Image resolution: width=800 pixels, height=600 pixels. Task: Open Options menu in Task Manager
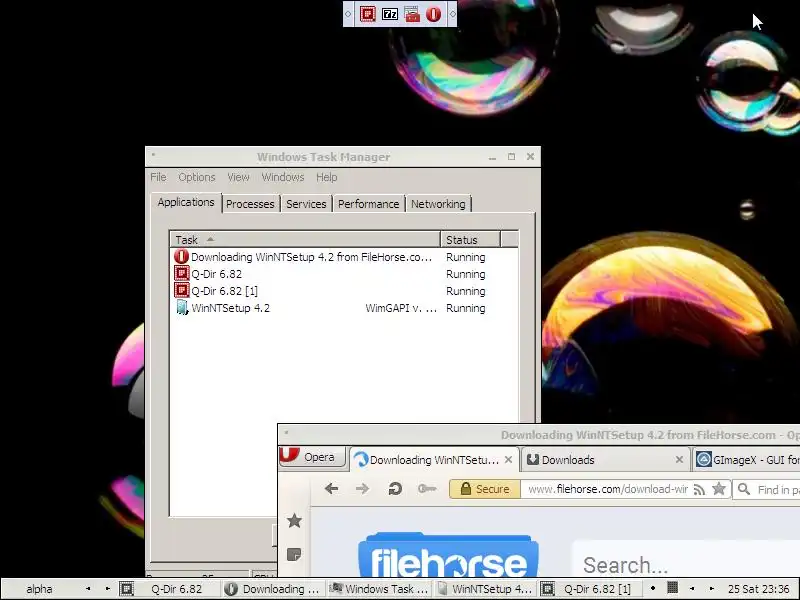click(x=196, y=177)
